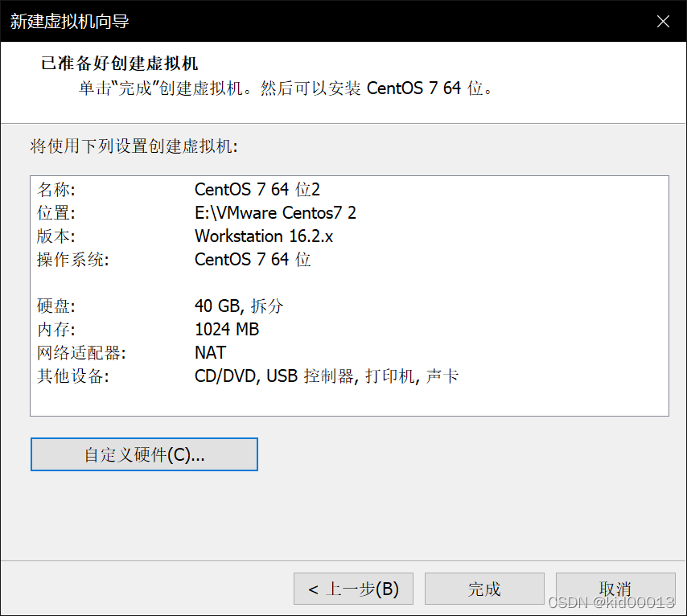Image resolution: width=687 pixels, height=616 pixels.
Task: Click the 名称: label
Action: [56, 190]
